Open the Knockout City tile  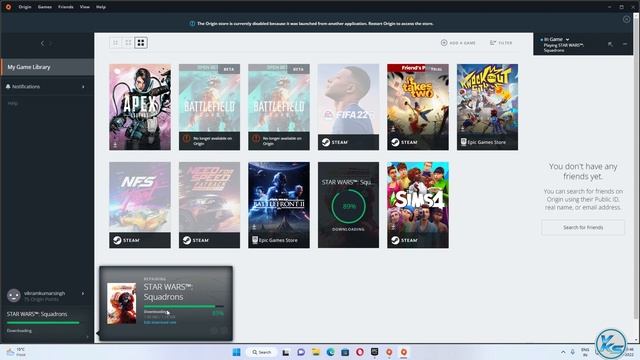click(487, 107)
